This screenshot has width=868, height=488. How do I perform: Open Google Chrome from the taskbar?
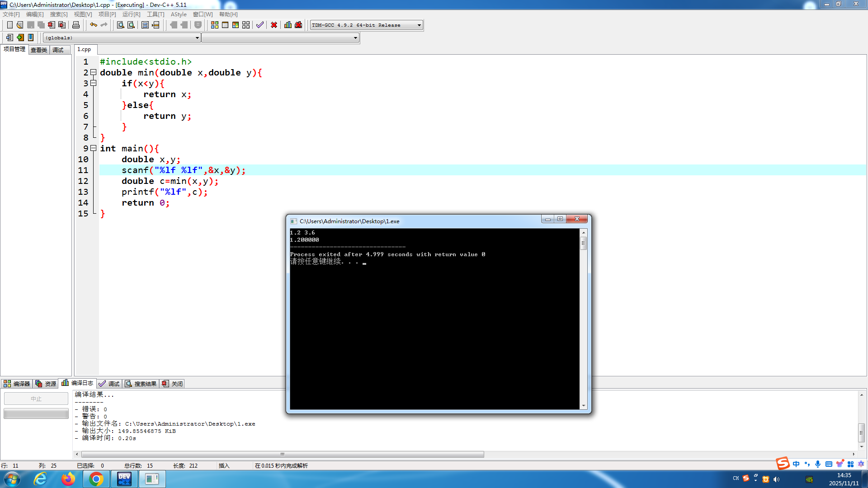click(96, 479)
